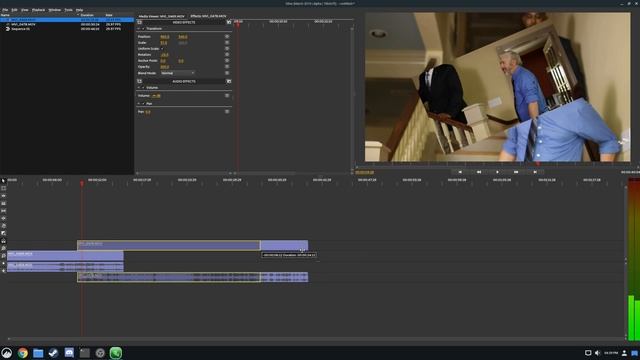Select the Razor tool
Screen dimensions: 640x360
tap(4, 203)
